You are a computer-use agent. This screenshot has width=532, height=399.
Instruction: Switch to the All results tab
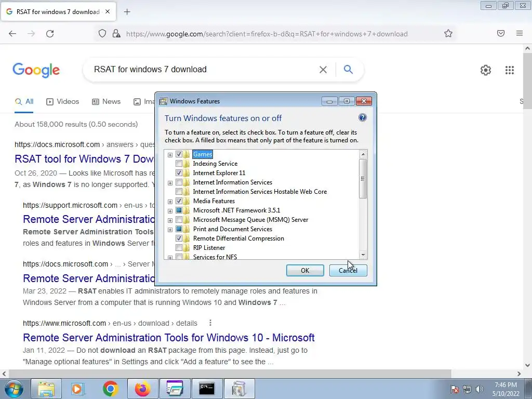coord(24,101)
